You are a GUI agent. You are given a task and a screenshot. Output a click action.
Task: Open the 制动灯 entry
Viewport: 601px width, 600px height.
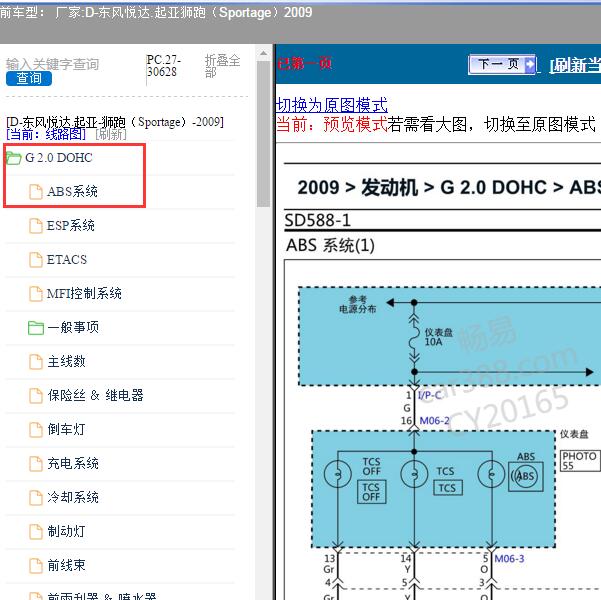[x=66, y=531]
